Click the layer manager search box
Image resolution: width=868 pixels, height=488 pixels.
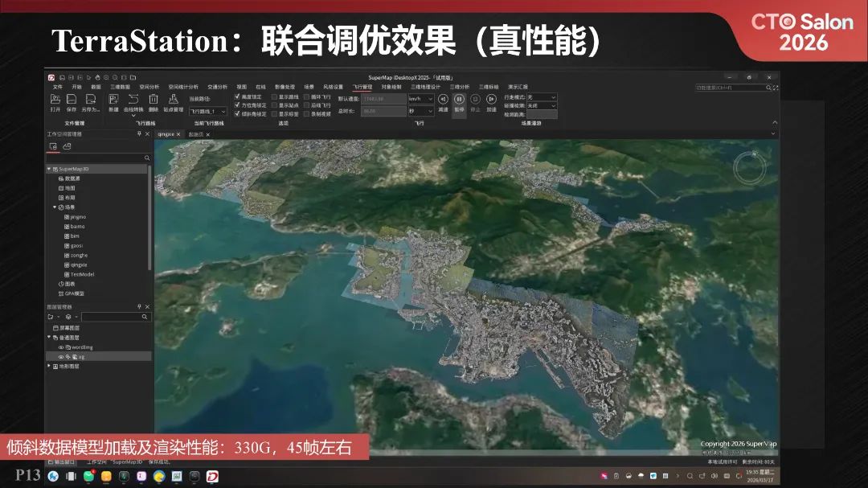pyautogui.click(x=115, y=317)
